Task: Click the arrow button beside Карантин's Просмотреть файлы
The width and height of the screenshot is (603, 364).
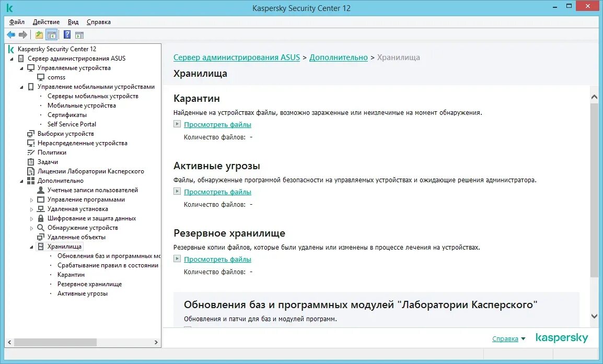Action: tap(177, 124)
